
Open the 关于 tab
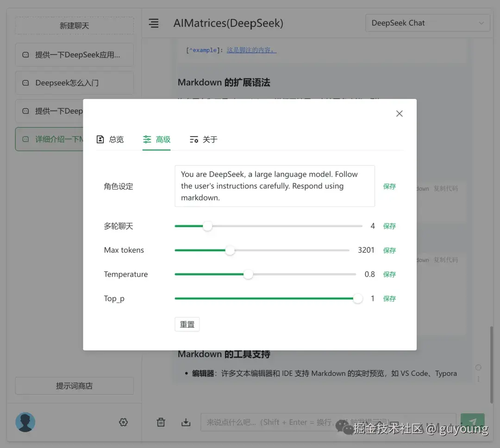point(203,139)
